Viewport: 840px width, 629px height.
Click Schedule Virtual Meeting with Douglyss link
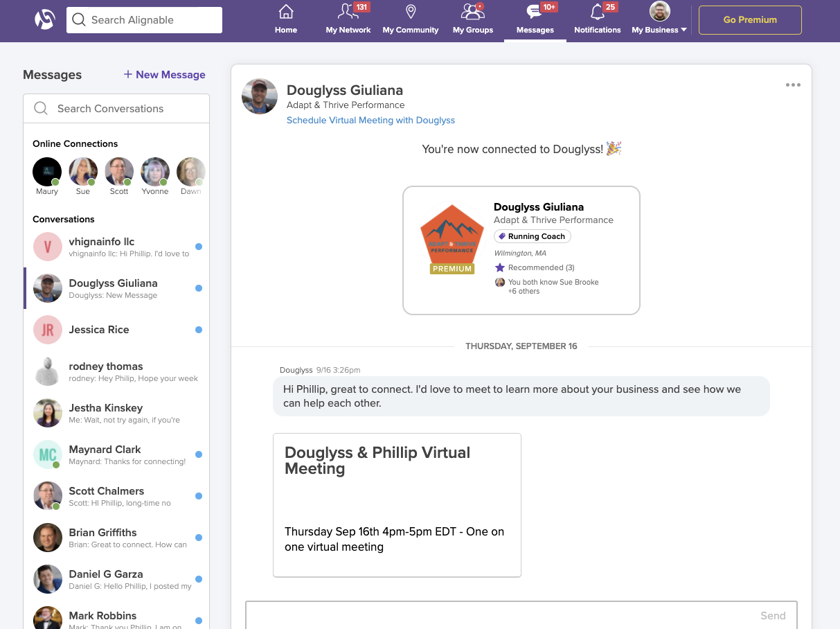[370, 121]
